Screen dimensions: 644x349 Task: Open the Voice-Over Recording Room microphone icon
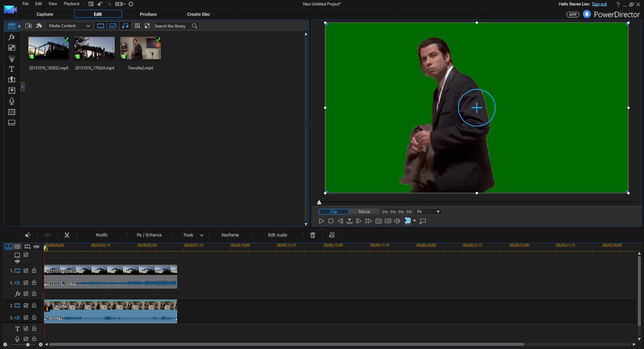(x=12, y=101)
